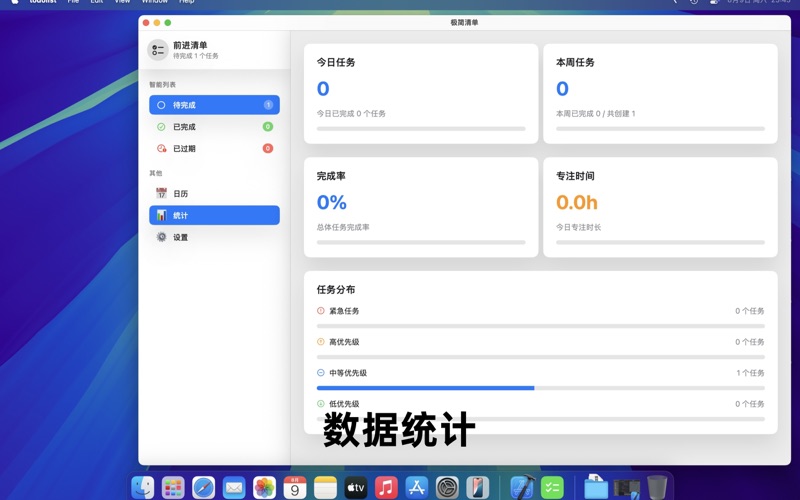Open Finder from the Dock
The width and height of the screenshot is (800, 500).
[x=143, y=488]
